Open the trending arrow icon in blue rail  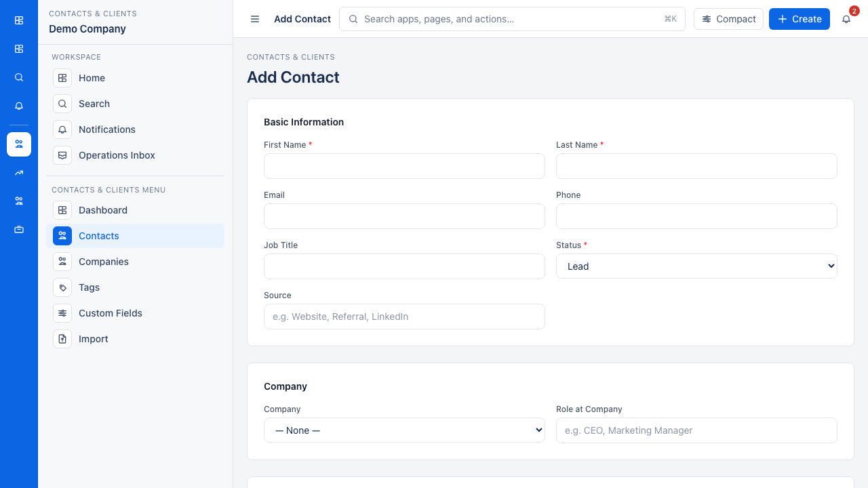(19, 173)
